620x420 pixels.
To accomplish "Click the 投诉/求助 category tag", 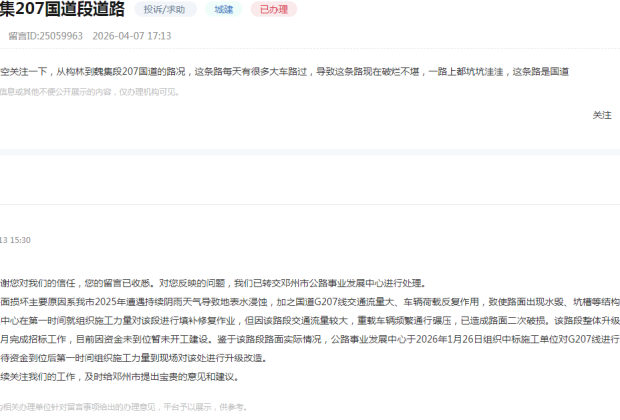I will (165, 9).
